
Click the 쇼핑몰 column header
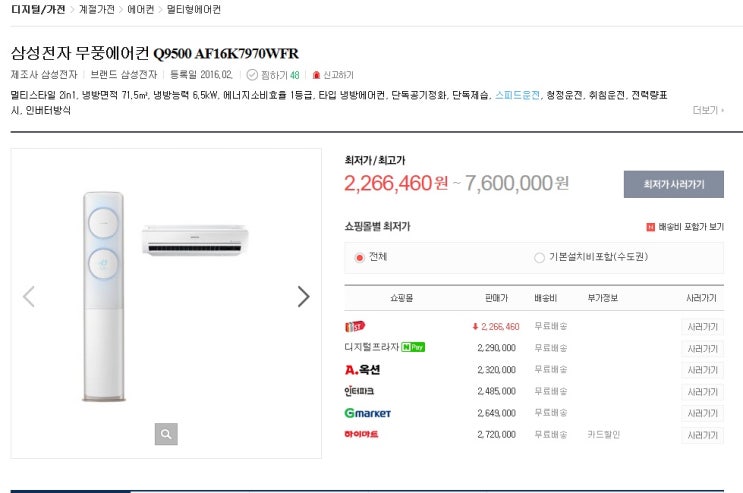402,298
